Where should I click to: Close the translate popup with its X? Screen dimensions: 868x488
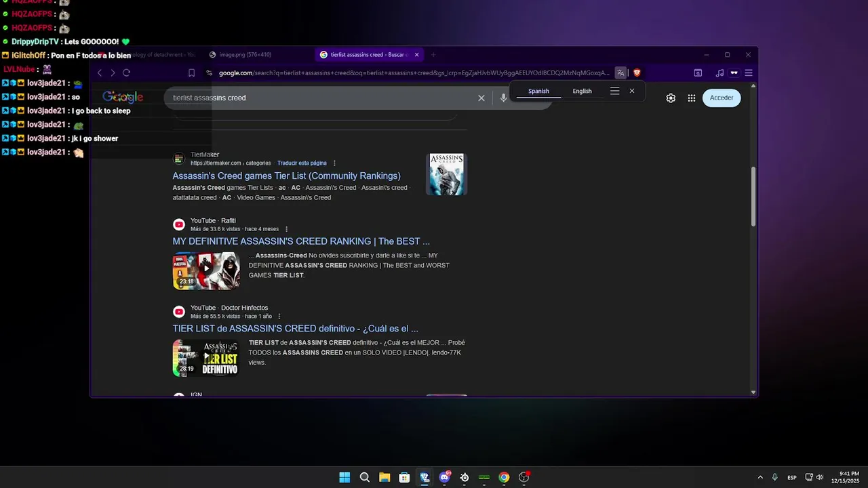tap(632, 91)
